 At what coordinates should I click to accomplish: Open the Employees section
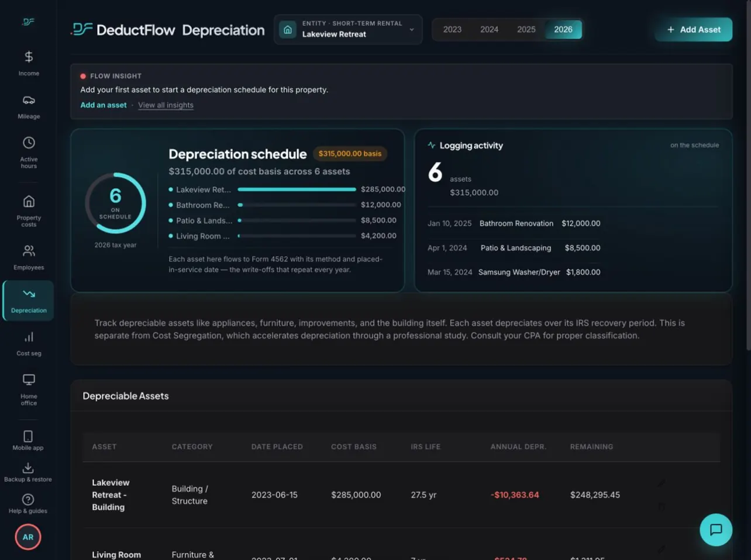[x=29, y=257]
